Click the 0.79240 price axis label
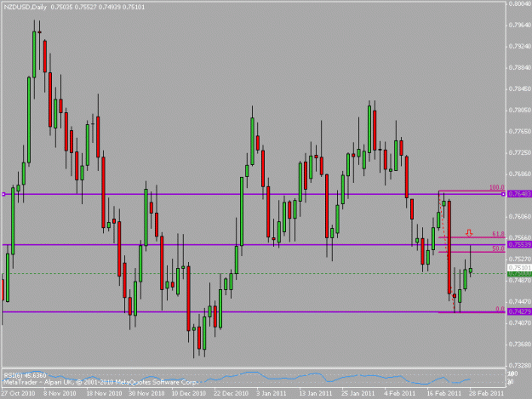This screenshot has width=532, height=399. 519,46
